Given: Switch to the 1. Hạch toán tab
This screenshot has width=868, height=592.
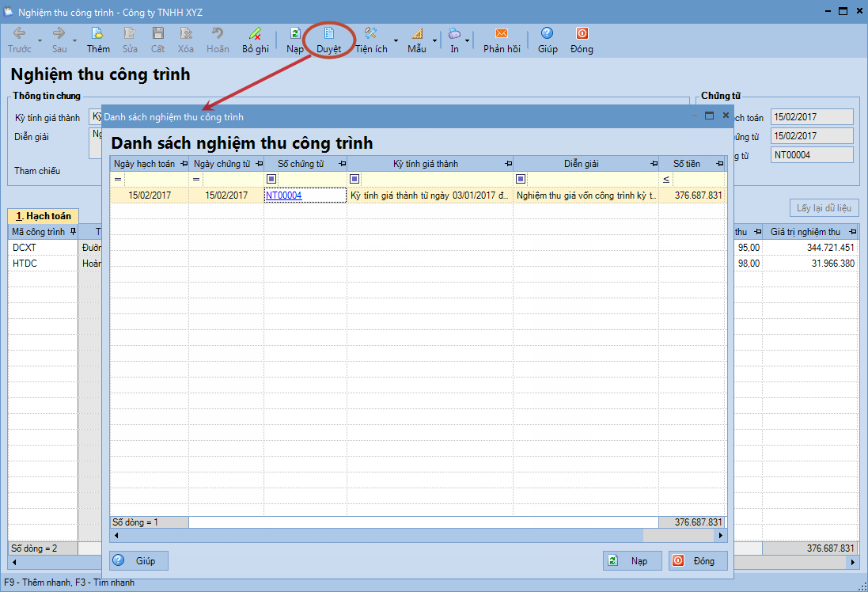Looking at the screenshot, I should coord(43,215).
